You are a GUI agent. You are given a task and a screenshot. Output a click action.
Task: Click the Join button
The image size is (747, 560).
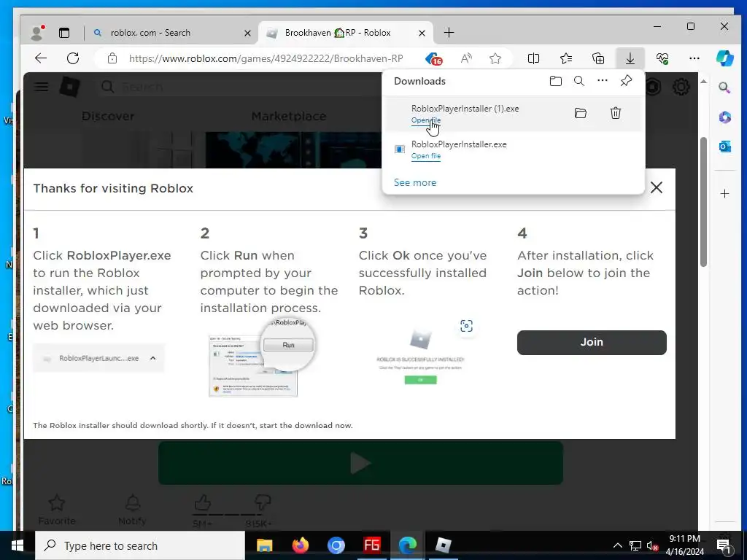tap(592, 343)
